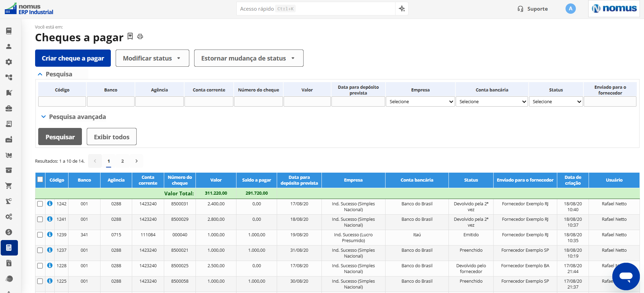Open the Modificar status dropdown
Viewport: 644px width, 293px height.
pos(152,58)
